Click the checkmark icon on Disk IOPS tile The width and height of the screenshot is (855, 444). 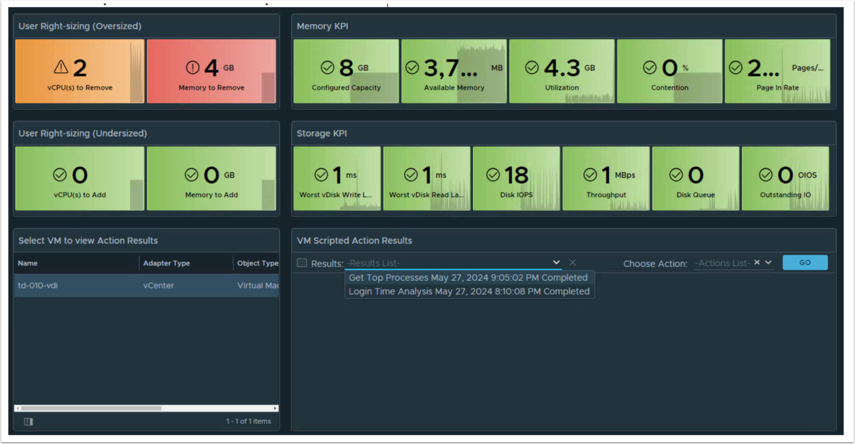point(492,174)
